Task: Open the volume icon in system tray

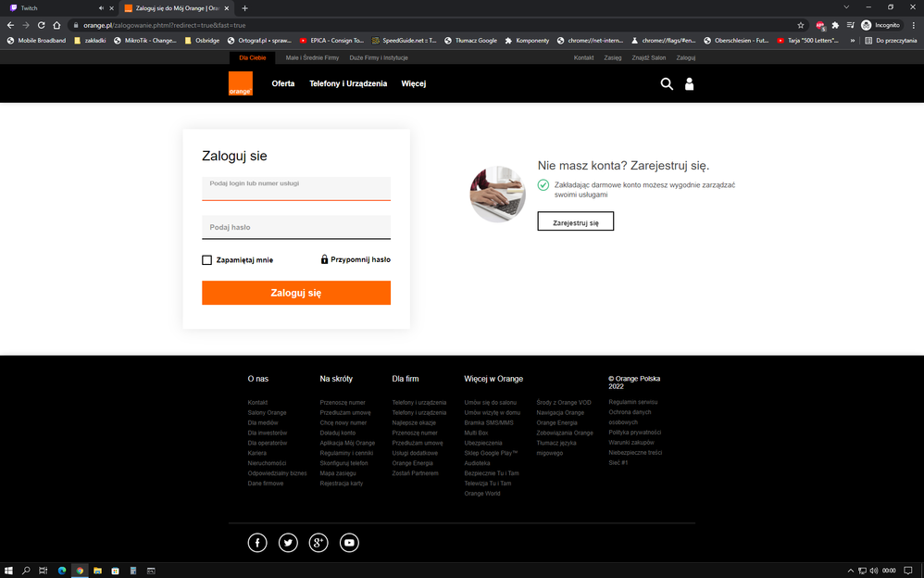Action: pyautogui.click(x=873, y=571)
